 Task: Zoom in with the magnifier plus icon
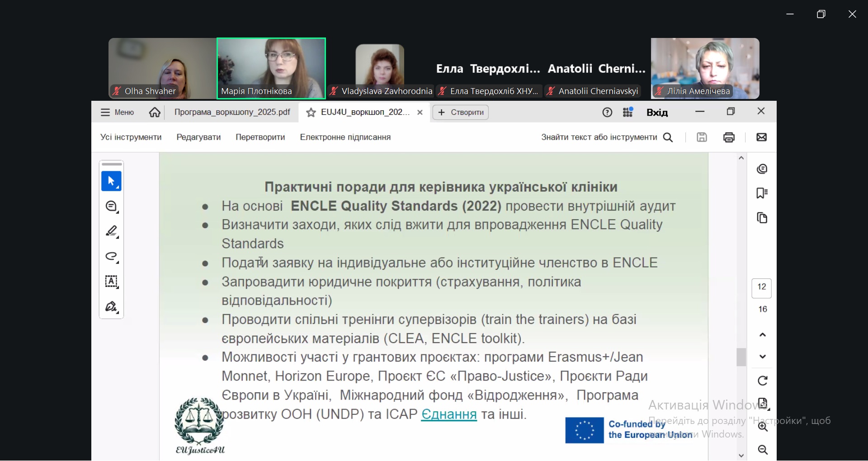tap(763, 427)
